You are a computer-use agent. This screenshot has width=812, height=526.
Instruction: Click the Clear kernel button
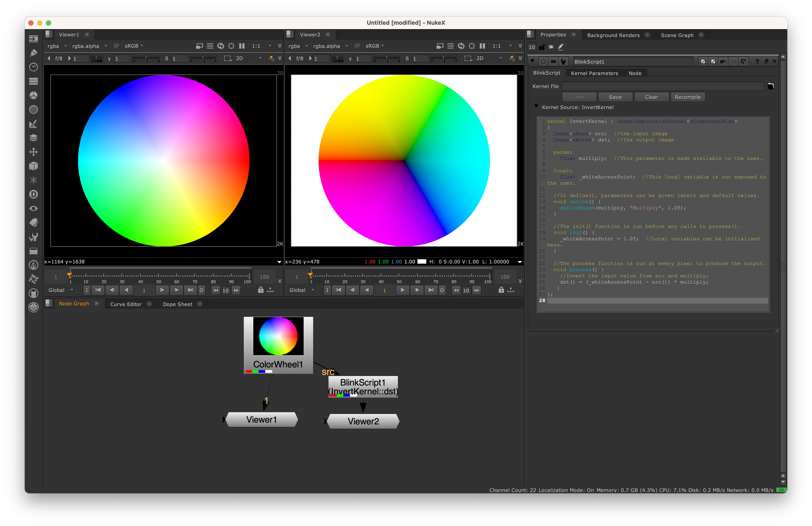(651, 97)
